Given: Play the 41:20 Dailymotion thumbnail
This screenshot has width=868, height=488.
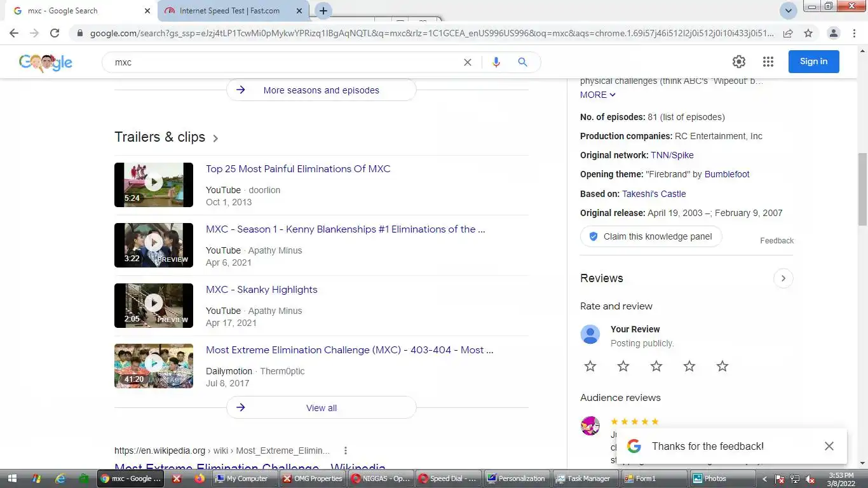Looking at the screenshot, I should point(154,366).
